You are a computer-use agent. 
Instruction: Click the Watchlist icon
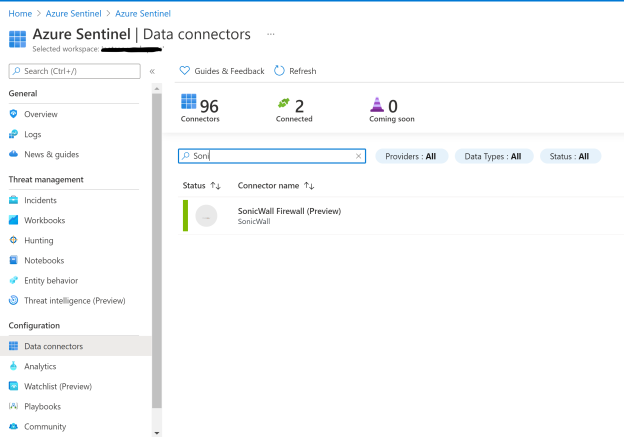(x=14, y=386)
